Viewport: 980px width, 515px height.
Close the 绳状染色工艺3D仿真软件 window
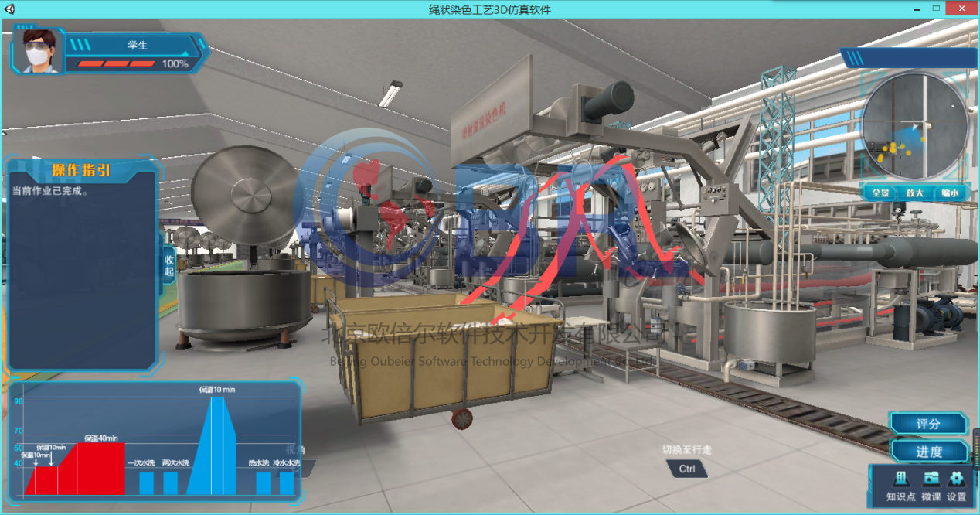(961, 8)
